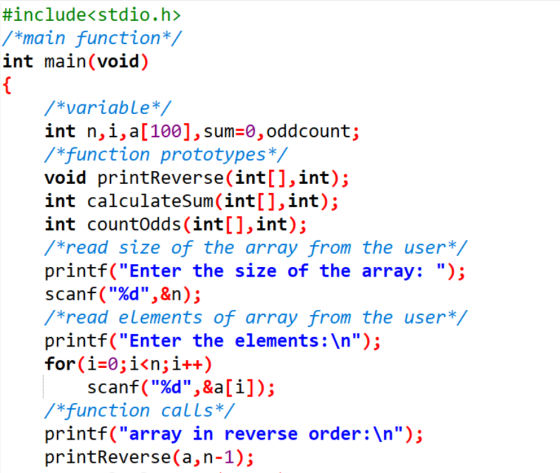Click the 'for(i=0;i<n;i++)' line

click(129, 364)
